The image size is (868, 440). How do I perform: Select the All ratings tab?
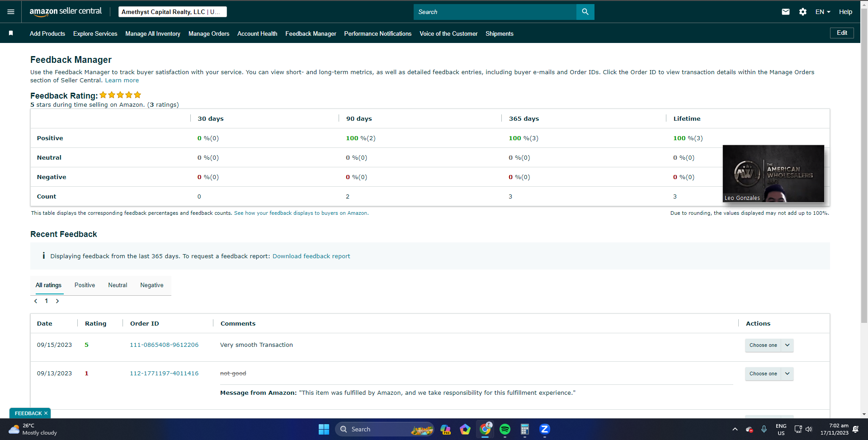(x=48, y=285)
